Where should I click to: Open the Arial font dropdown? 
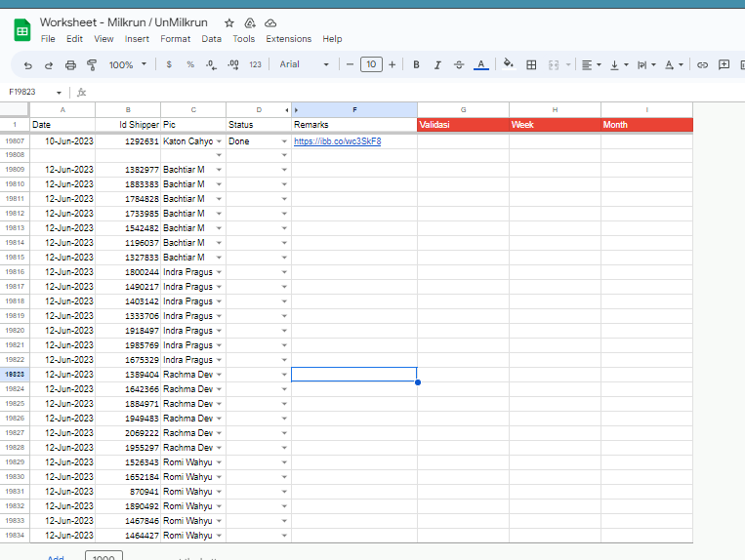pos(304,64)
